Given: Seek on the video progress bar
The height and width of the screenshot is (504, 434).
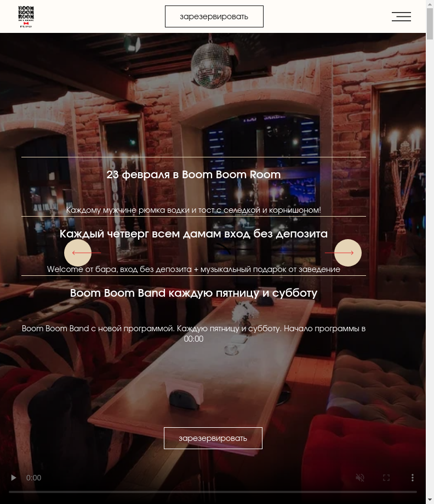Looking at the screenshot, I should point(213,492).
